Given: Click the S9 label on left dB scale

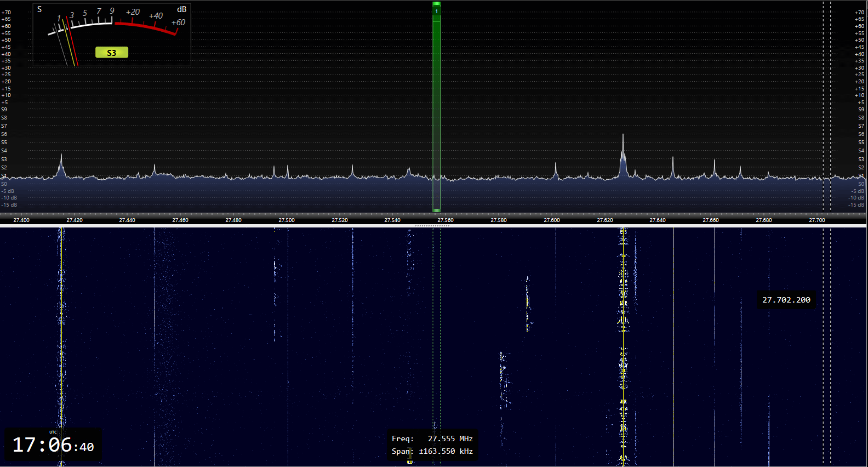Looking at the screenshot, I should pyautogui.click(x=4, y=110).
